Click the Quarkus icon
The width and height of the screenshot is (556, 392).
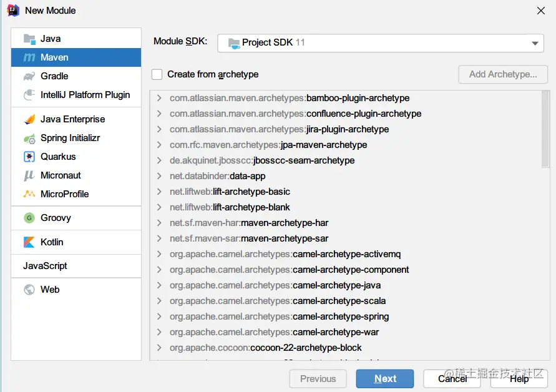[29, 157]
